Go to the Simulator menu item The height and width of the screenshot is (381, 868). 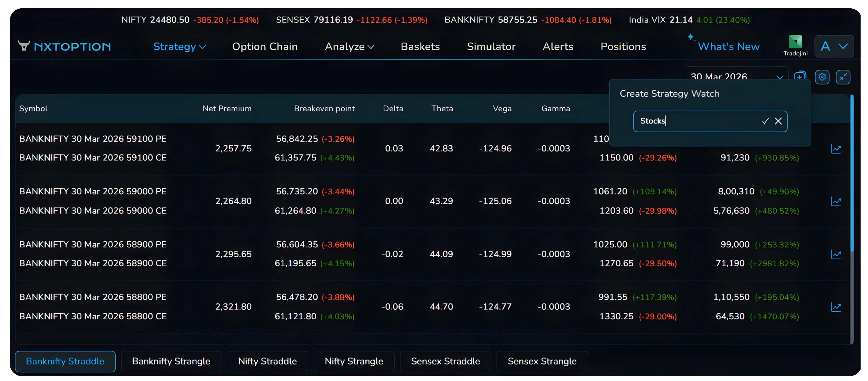491,47
